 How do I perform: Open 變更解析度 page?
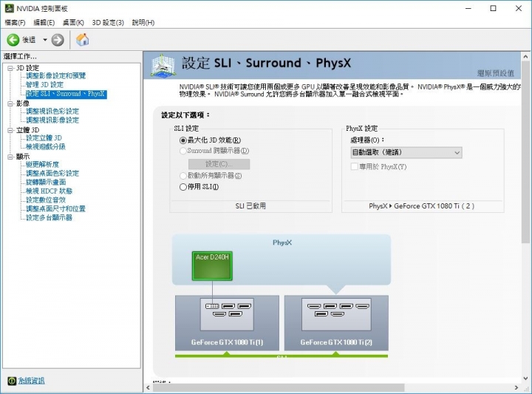(x=42, y=164)
